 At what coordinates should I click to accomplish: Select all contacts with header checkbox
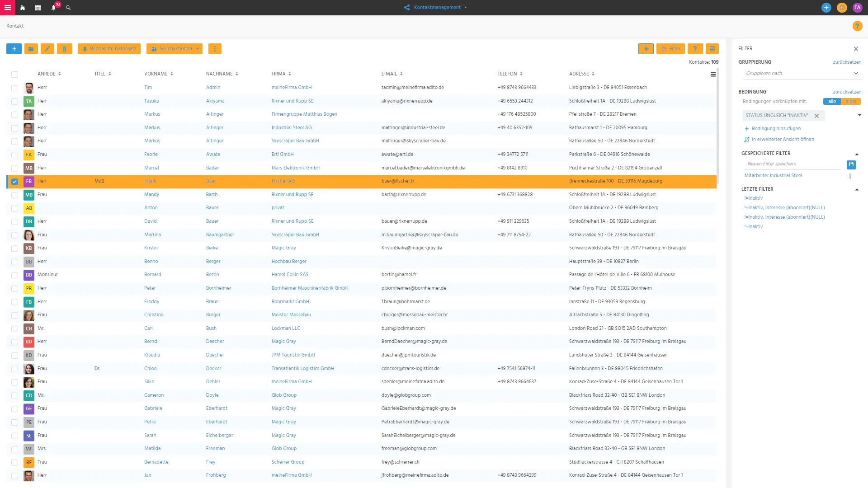pyautogui.click(x=14, y=75)
